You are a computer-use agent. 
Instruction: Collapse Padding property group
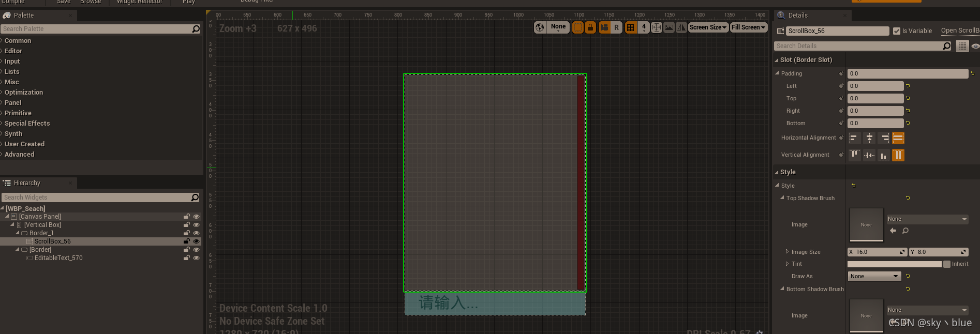[777, 73]
